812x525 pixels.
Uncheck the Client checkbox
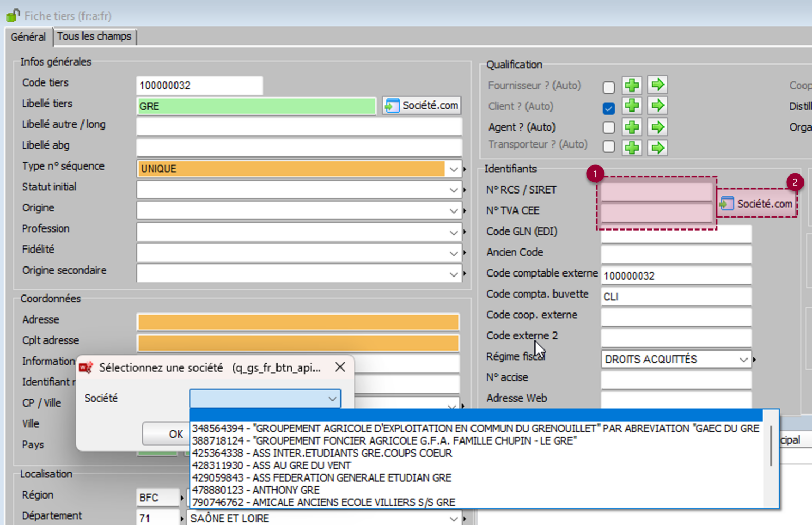pyautogui.click(x=608, y=108)
